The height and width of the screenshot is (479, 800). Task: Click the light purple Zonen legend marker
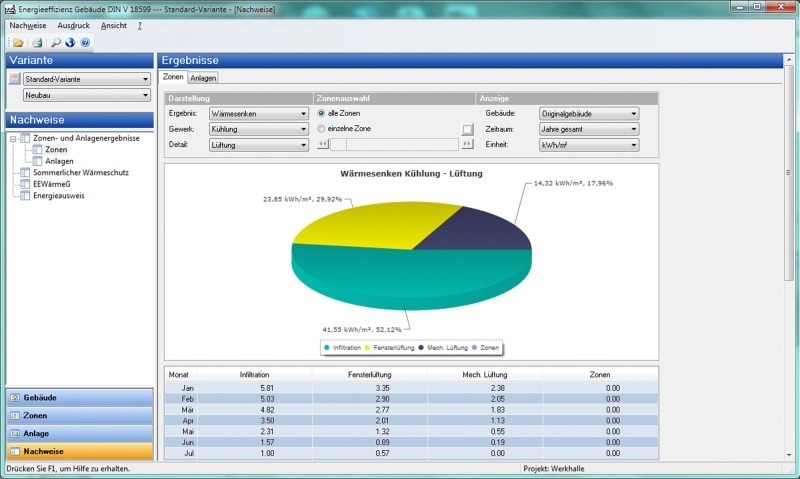[x=474, y=347]
